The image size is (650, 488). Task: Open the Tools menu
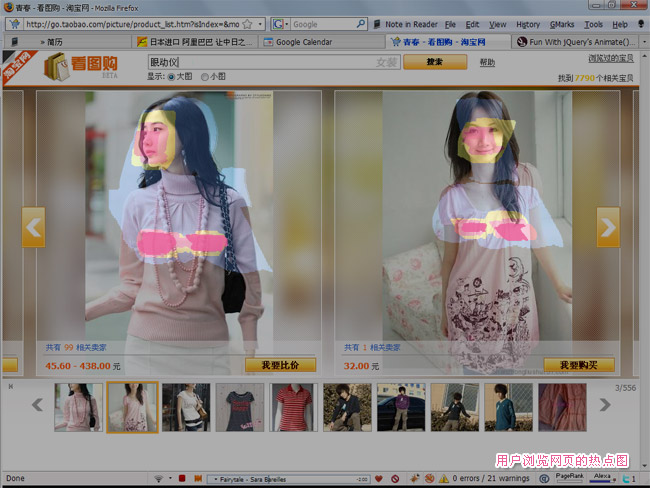tap(593, 24)
